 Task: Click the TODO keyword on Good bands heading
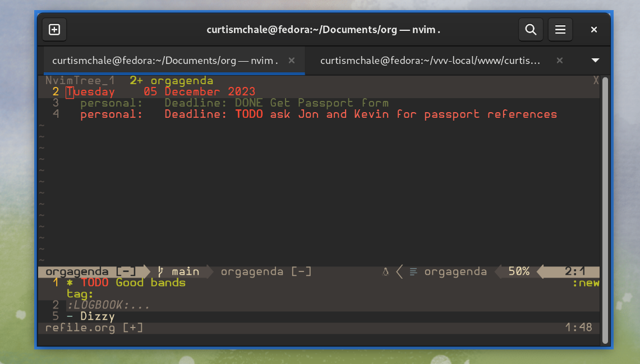point(95,283)
